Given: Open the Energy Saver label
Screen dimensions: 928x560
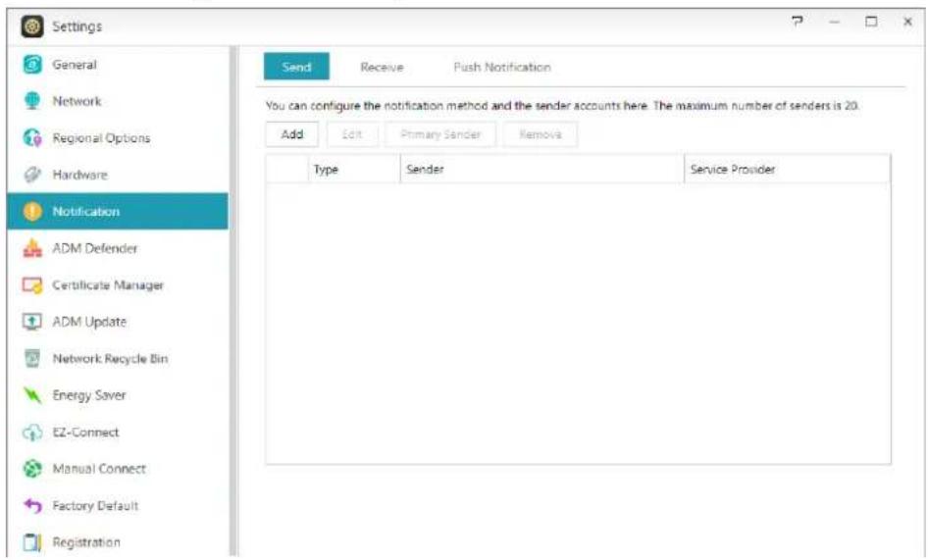Looking at the screenshot, I should click(x=89, y=395).
